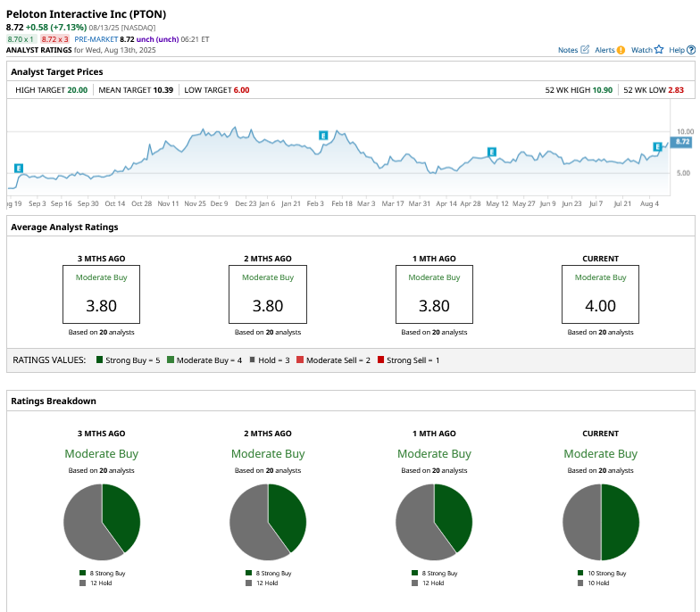The image size is (700, 612).
Task: Click 8 Strong Buy swatch under 1 Mth Ago pie
Action: coord(414,573)
